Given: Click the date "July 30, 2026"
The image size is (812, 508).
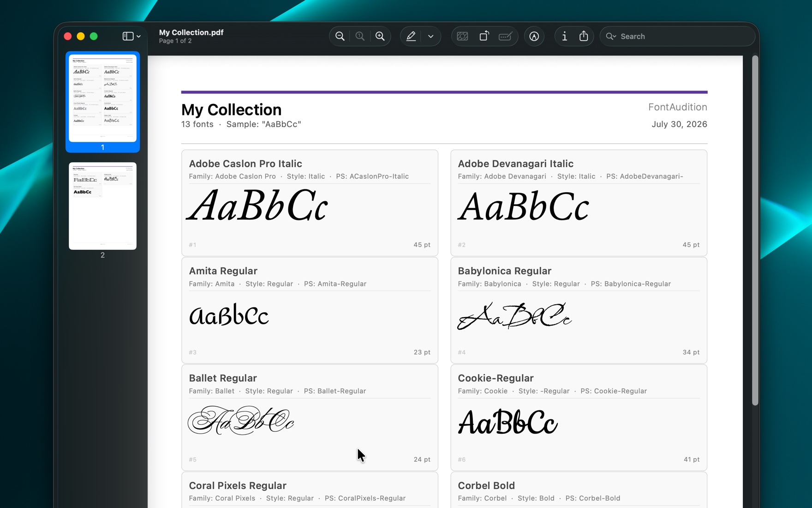Looking at the screenshot, I should coord(679,124).
